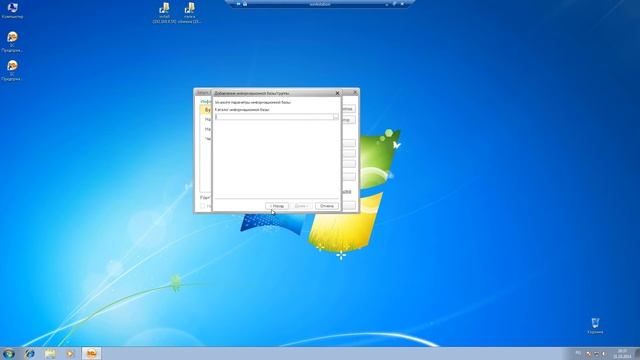This screenshot has height=360, width=640.
Task: Open the folder shortcut right of install
Action: [x=190, y=13]
